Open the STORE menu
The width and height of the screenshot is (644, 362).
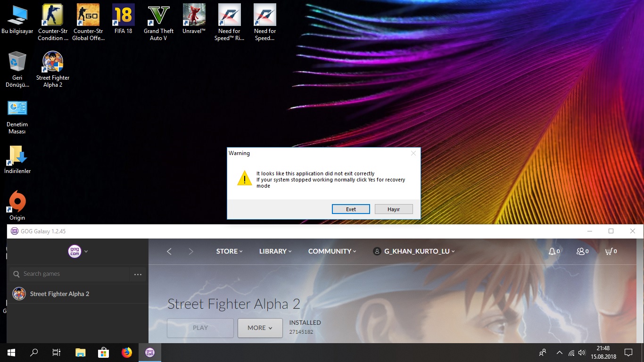[229, 251]
